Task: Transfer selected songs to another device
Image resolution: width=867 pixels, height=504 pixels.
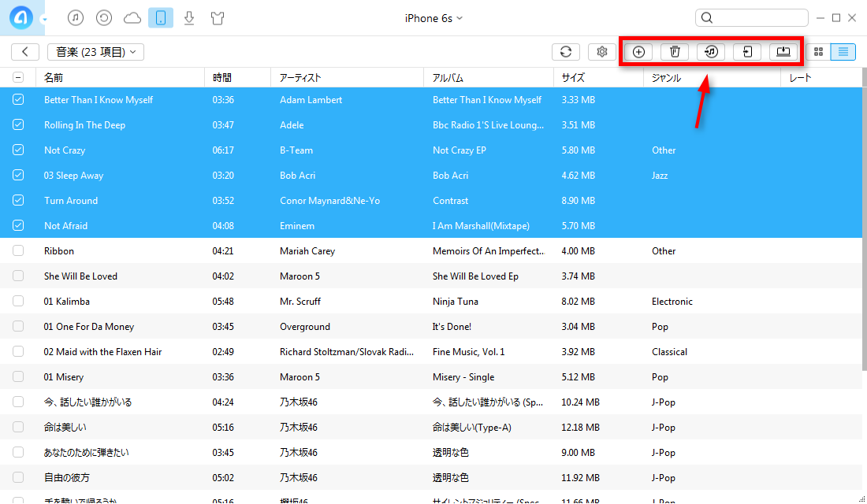Action: click(747, 52)
